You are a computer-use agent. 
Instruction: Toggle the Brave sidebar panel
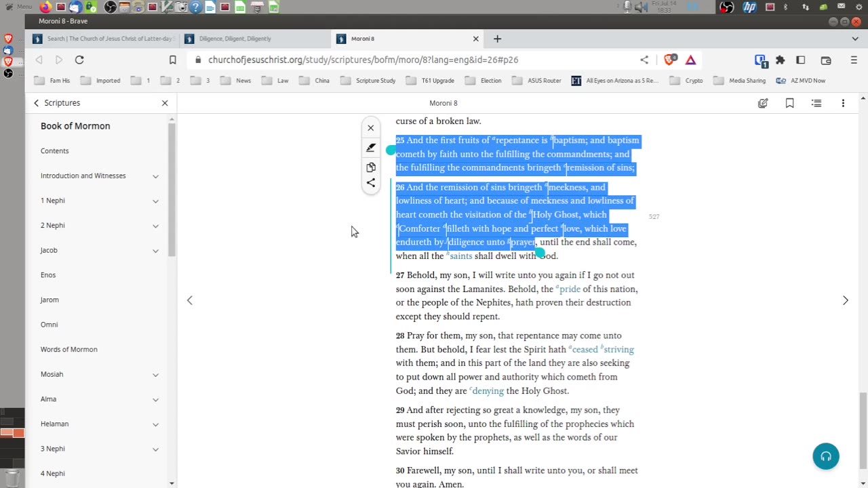click(801, 60)
